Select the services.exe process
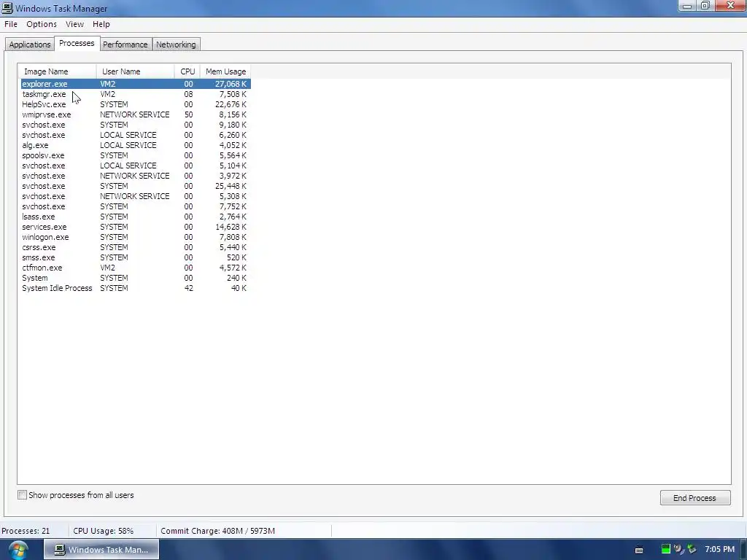747x560 pixels. (x=136, y=227)
